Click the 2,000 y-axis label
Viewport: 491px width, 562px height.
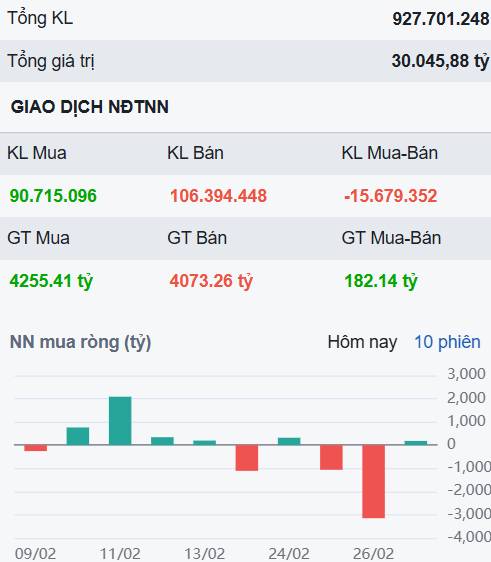click(466, 398)
